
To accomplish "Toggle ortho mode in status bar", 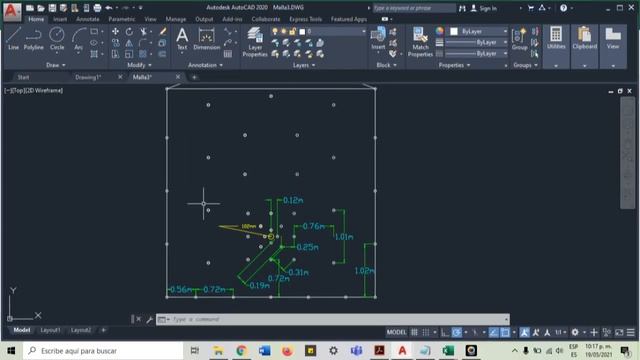I will pos(445,332).
